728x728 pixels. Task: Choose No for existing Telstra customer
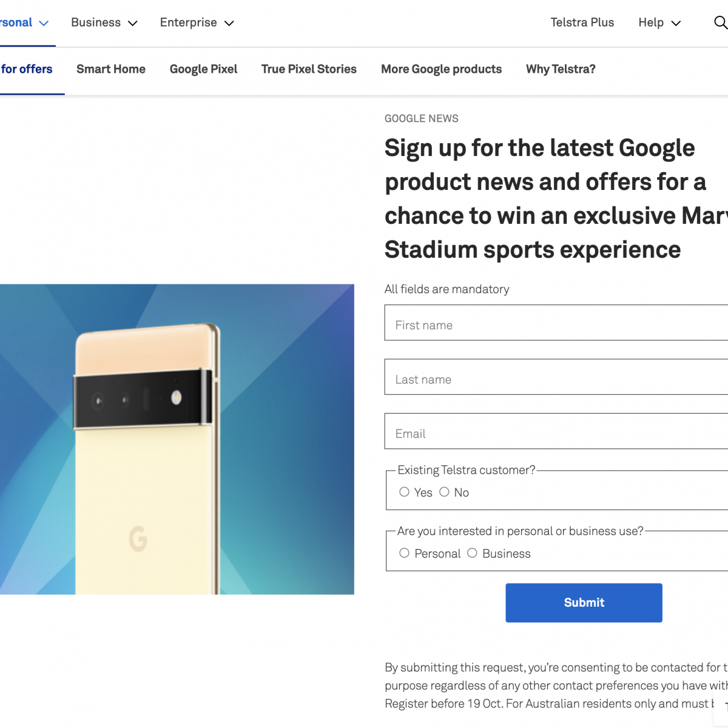point(445,492)
